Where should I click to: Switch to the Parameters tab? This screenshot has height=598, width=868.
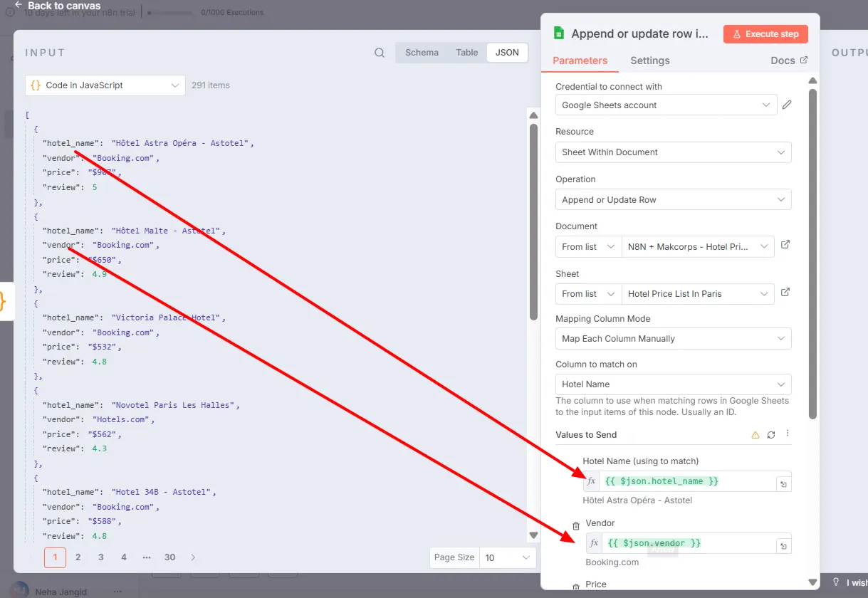580,61
